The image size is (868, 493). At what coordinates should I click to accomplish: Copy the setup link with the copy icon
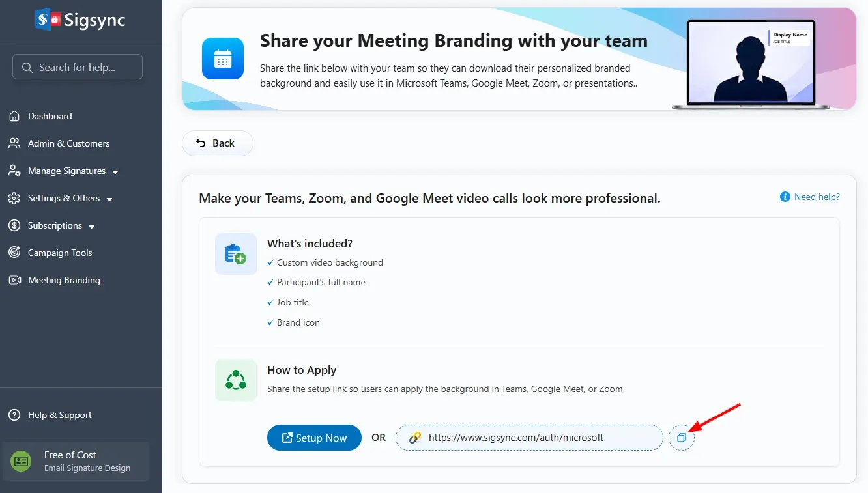[682, 438]
